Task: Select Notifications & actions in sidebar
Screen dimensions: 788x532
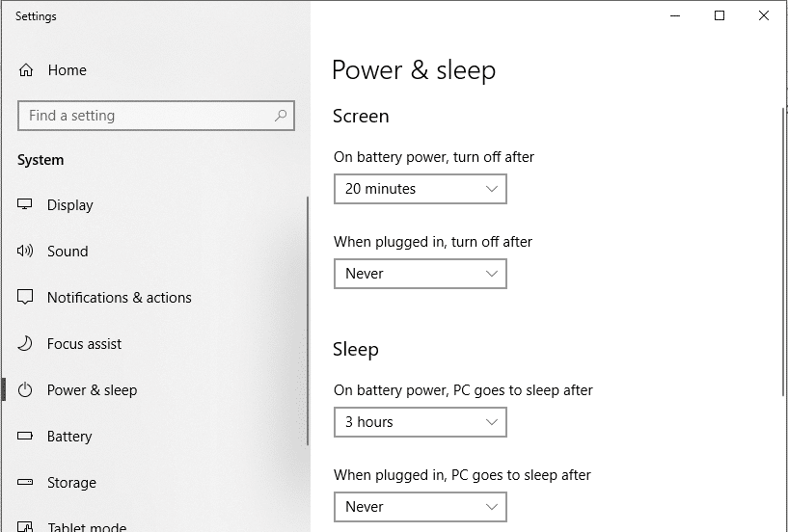Action: 119,298
